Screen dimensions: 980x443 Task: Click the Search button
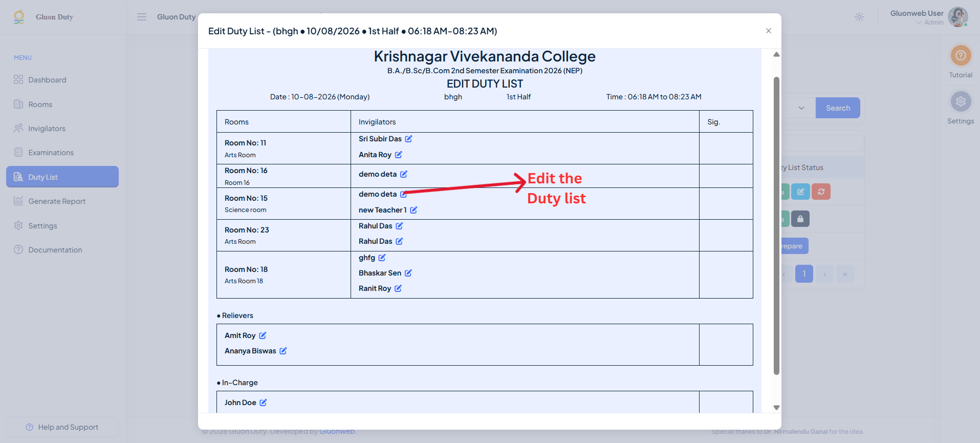(838, 108)
